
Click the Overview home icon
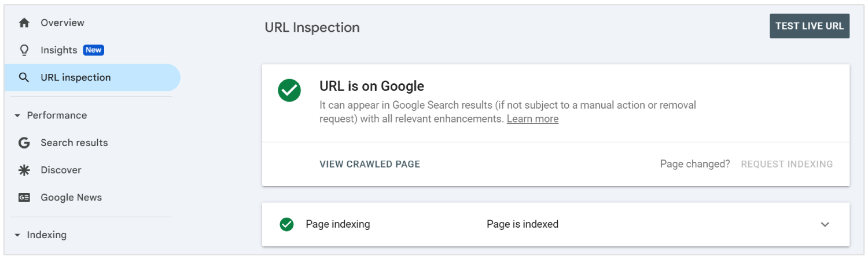click(24, 23)
